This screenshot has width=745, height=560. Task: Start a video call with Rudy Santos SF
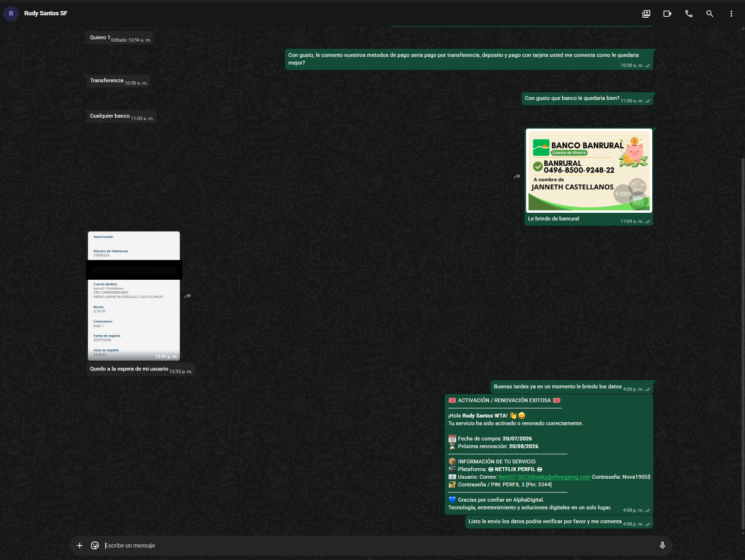(668, 14)
